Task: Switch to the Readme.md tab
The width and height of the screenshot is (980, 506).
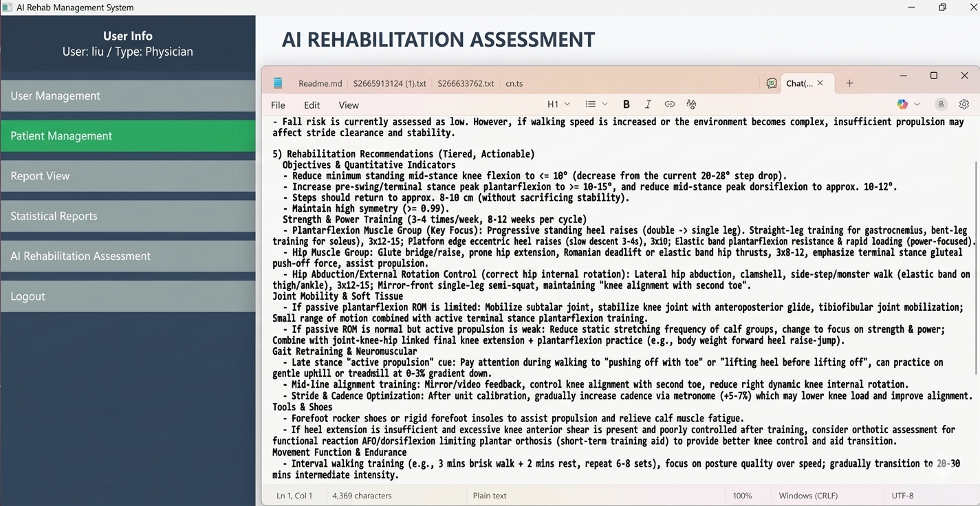Action: (320, 83)
